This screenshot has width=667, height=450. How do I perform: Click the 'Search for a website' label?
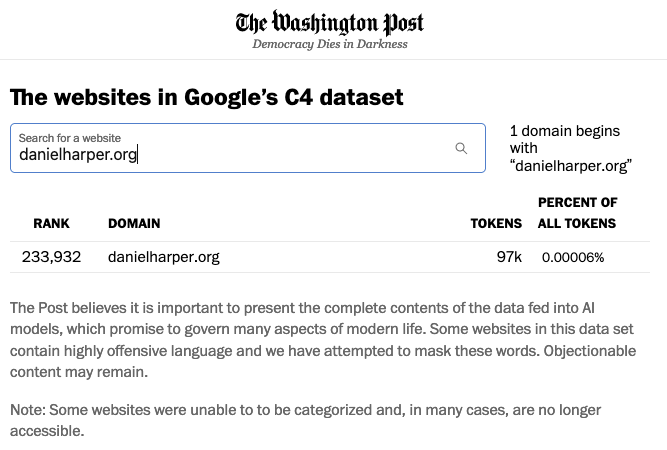click(69, 138)
